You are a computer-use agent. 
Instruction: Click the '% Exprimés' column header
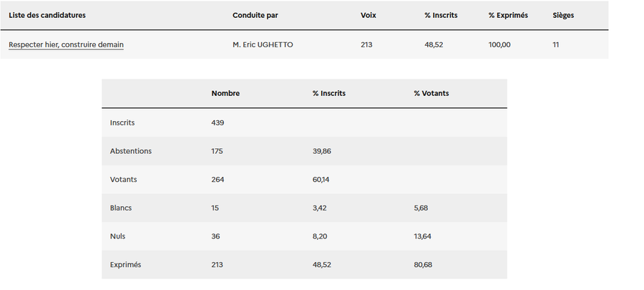pyautogui.click(x=508, y=15)
